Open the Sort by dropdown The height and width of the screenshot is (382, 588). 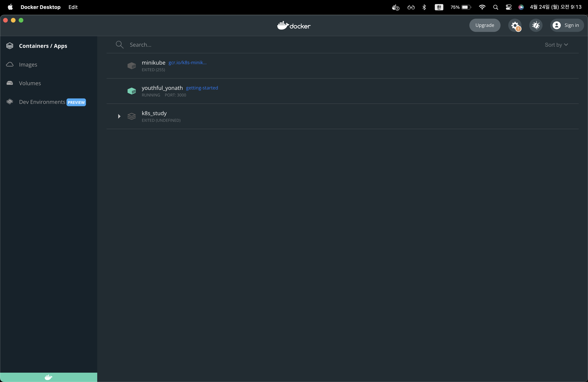(556, 45)
